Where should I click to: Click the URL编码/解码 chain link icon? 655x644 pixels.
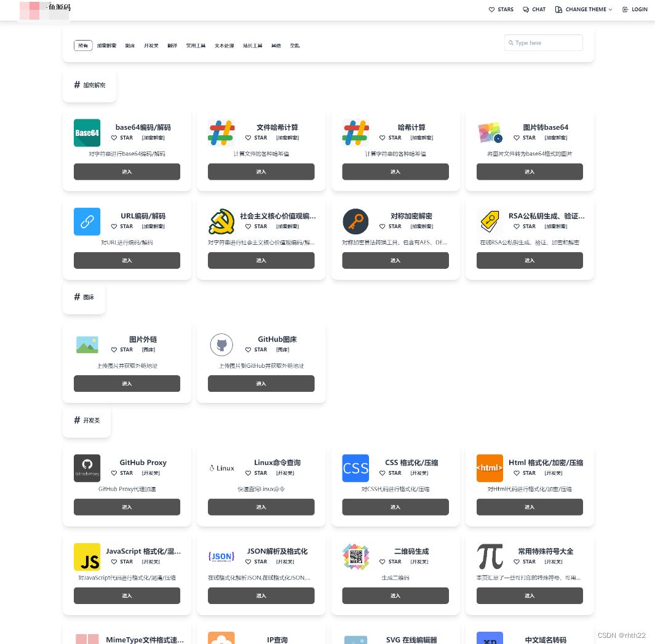pyautogui.click(x=87, y=221)
